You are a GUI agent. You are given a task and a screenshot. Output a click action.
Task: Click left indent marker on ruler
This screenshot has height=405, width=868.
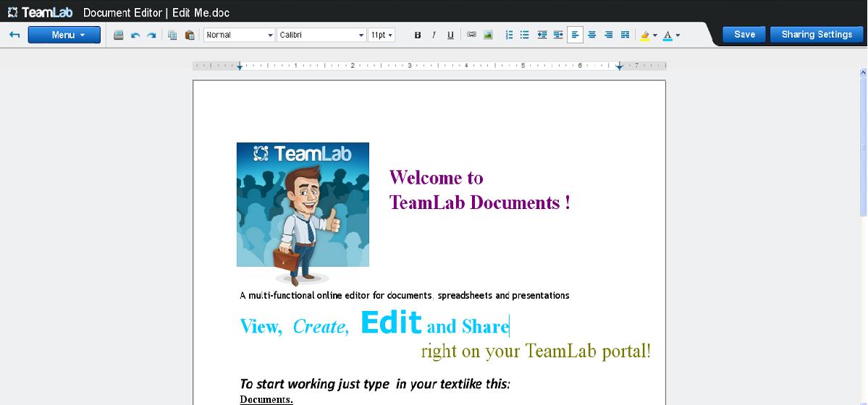pos(239,67)
